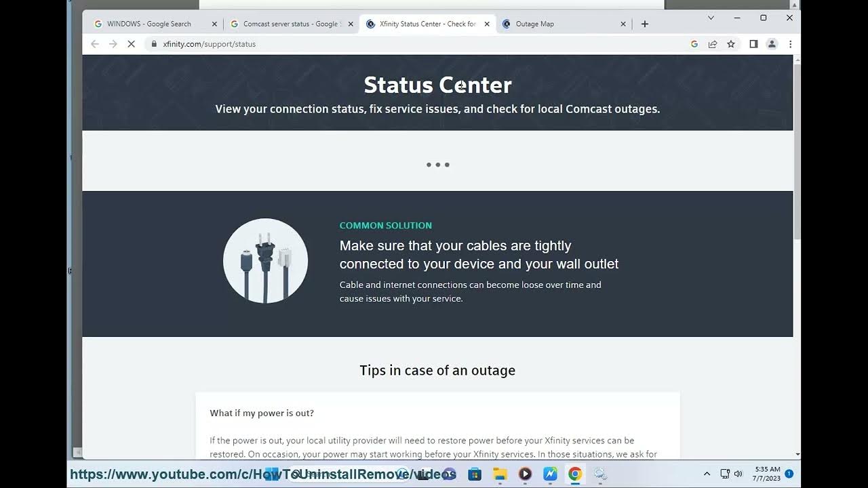Close the WINDOWS - Google Search tab
Screen dimensions: 868x488
coord(214,24)
